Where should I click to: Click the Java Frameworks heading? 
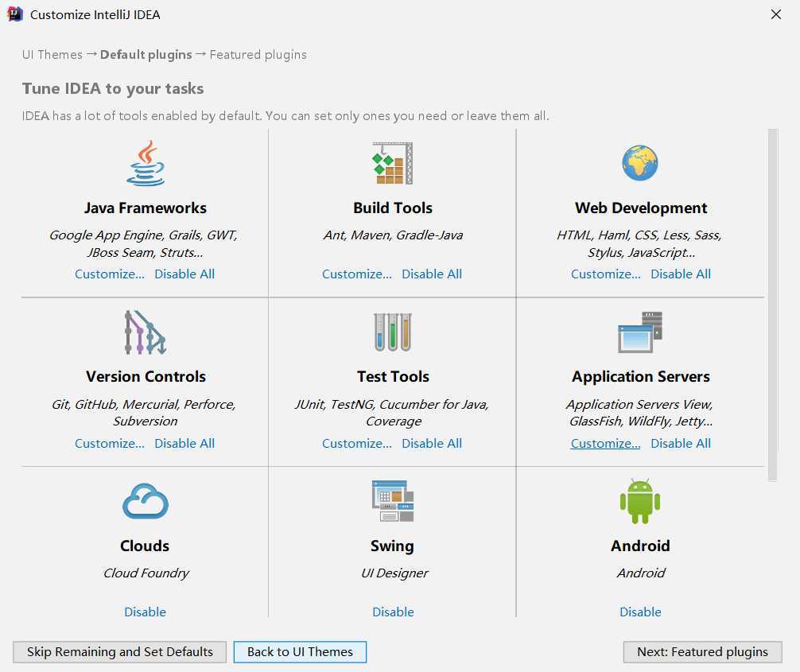[146, 208]
